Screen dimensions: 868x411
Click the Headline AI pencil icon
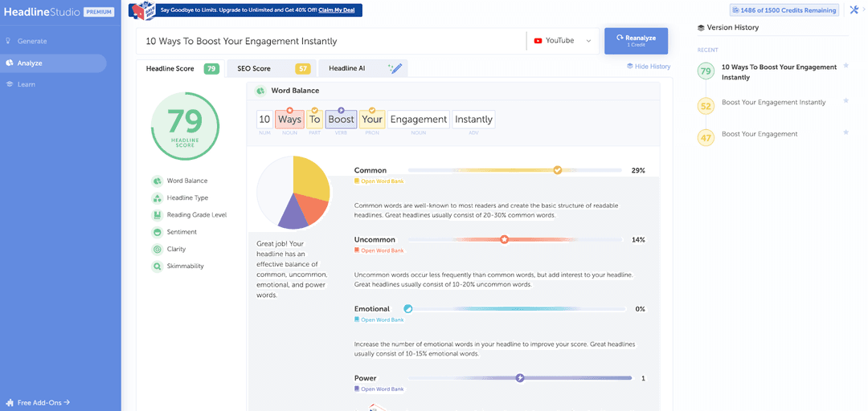[x=395, y=69]
